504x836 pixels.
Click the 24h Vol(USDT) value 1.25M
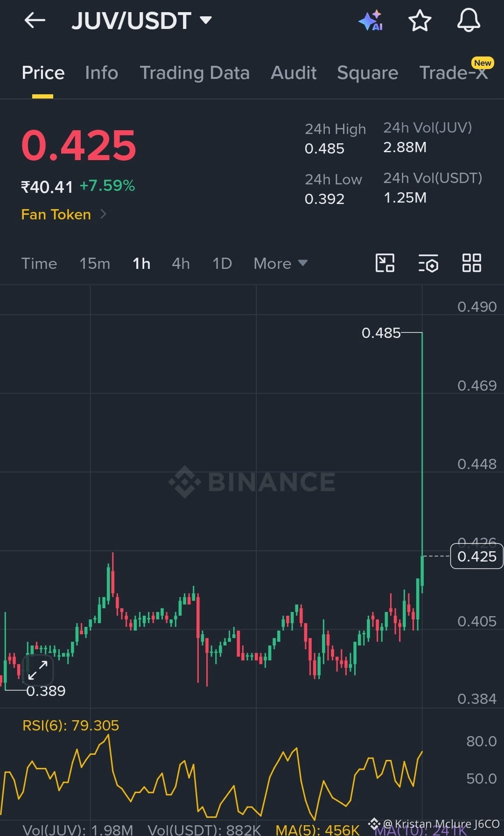[x=405, y=197]
